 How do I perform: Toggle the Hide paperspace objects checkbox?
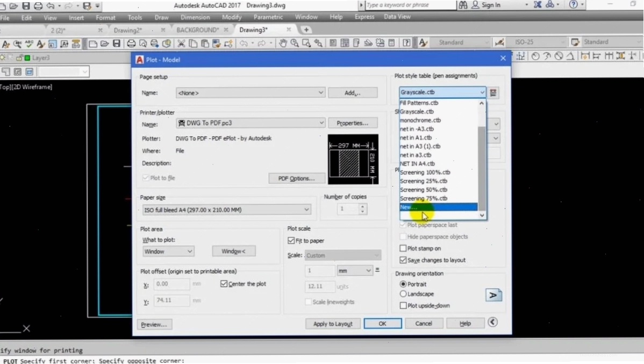point(403,236)
